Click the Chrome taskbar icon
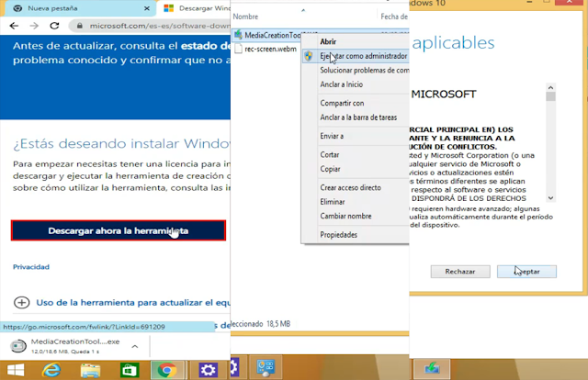 (x=167, y=370)
